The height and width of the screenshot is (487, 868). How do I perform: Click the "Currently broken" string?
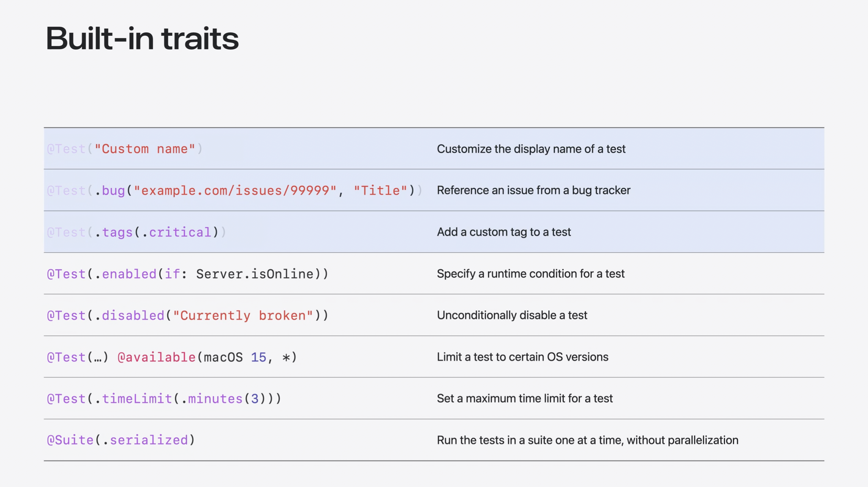point(243,316)
